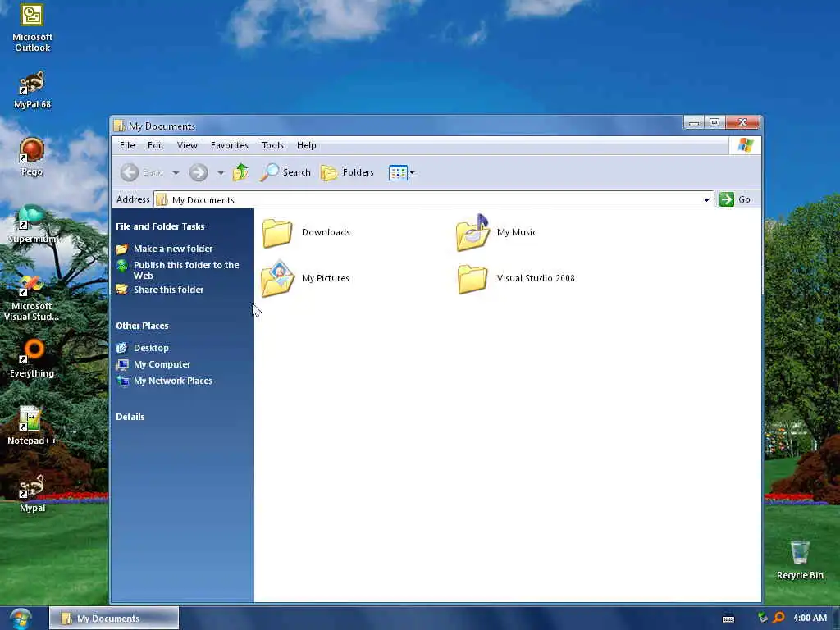Click My Documents taskbar button

click(114, 619)
